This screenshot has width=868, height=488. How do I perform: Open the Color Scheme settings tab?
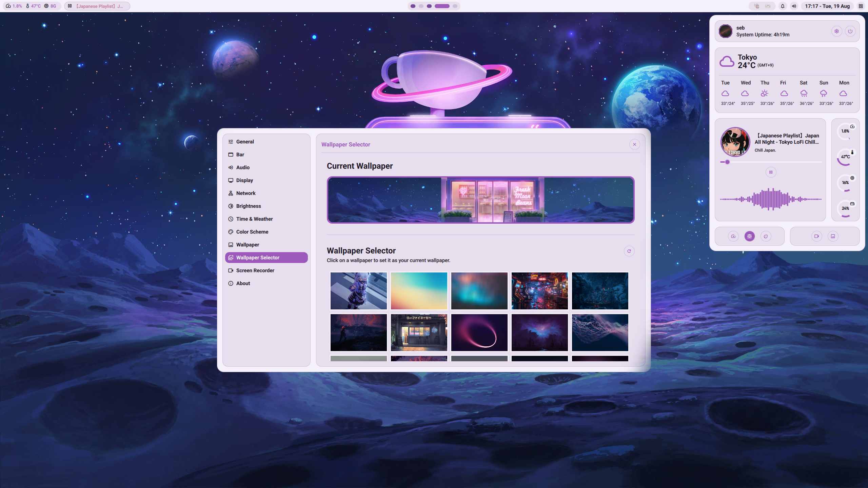point(252,232)
